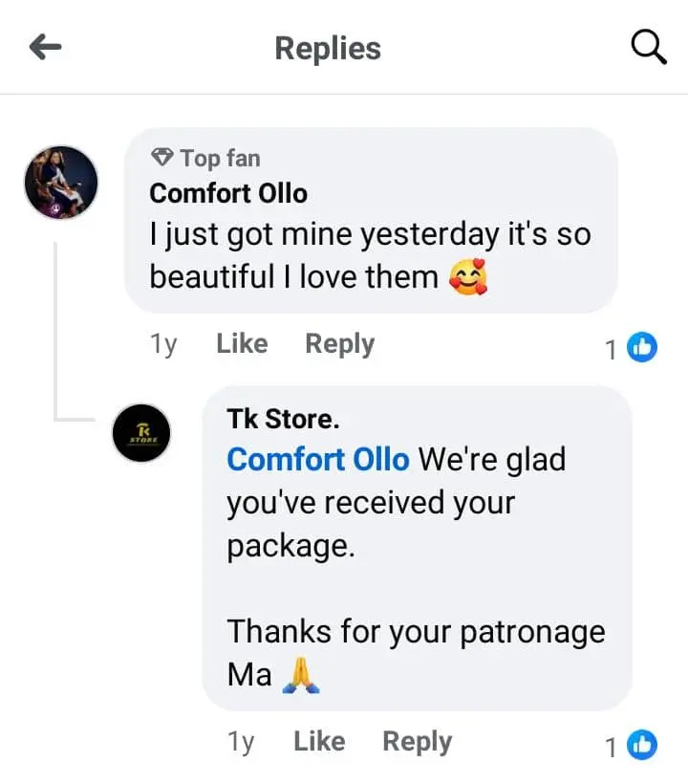The height and width of the screenshot is (784, 688).
Task: Click the 1y timestamp under Comfort Ollo's comment
Action: [x=163, y=344]
